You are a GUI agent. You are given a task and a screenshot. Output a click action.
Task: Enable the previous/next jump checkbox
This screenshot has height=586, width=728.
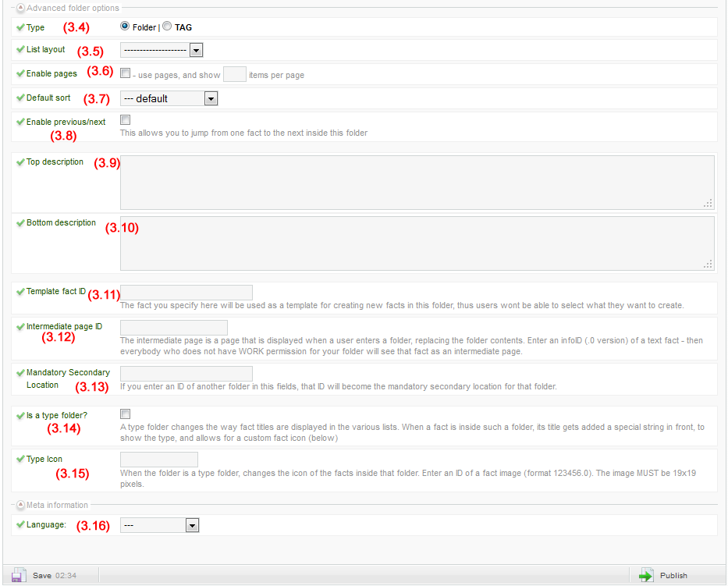(x=125, y=119)
